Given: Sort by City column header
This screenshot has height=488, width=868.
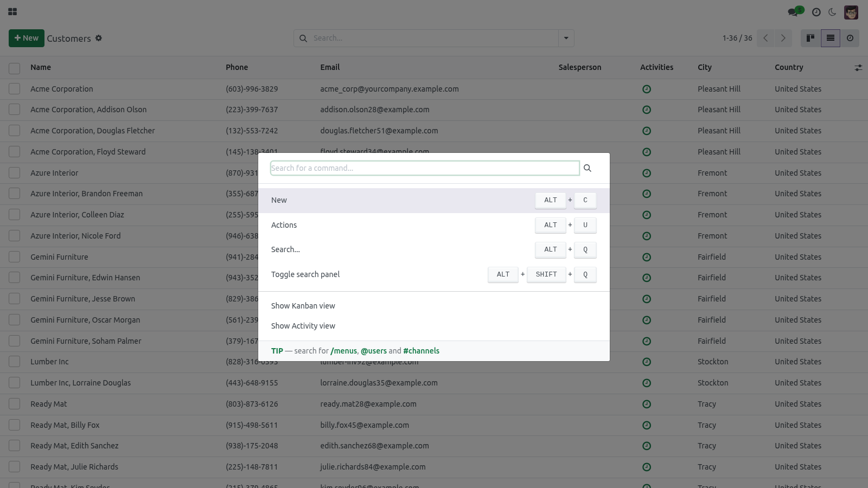Looking at the screenshot, I should pyautogui.click(x=705, y=67).
